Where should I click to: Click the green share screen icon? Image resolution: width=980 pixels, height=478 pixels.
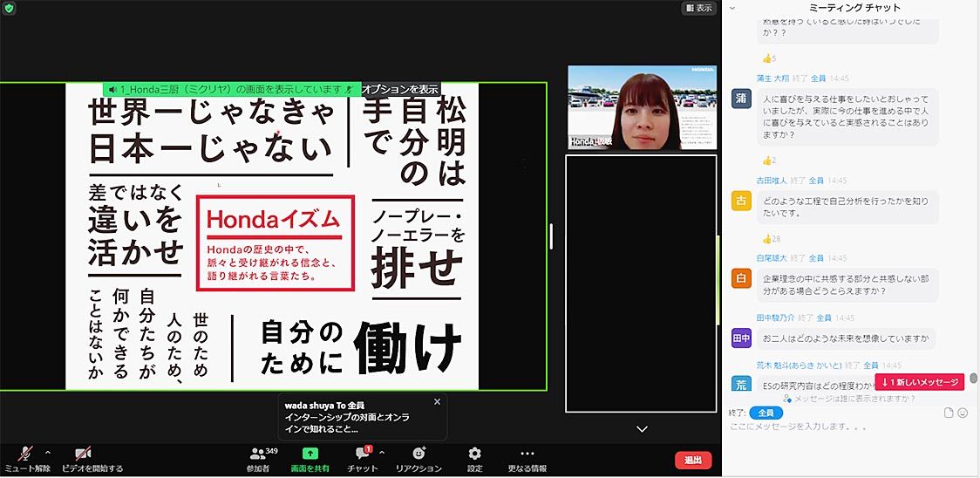point(310,454)
